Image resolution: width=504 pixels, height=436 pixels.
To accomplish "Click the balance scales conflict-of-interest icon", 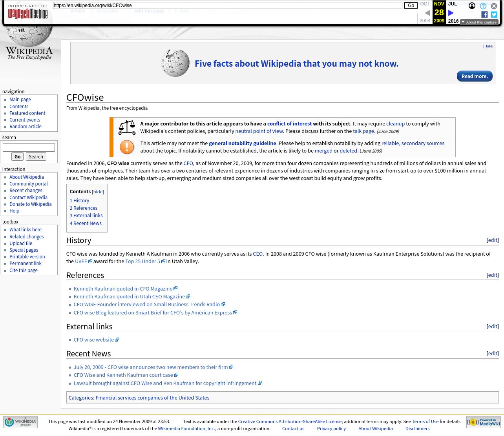I will point(127,127).
